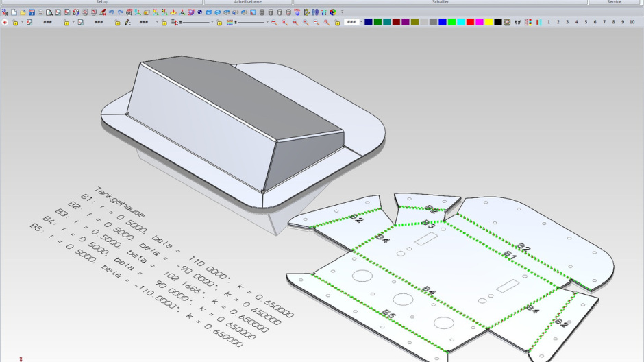Screen dimensions: 644x362
Task: Redo the last undone action
Action: pos(121,12)
